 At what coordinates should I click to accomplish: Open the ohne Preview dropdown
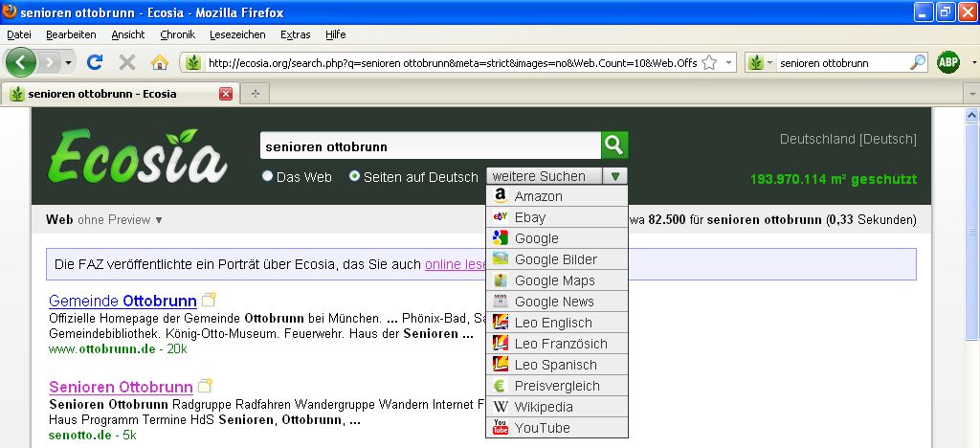pos(120,219)
